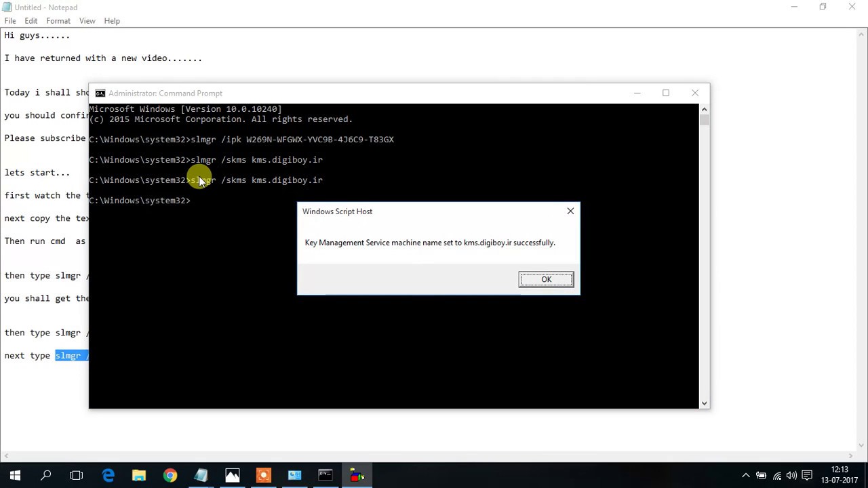Maximize the Command Prompt window
868x488 pixels.
[x=666, y=94]
